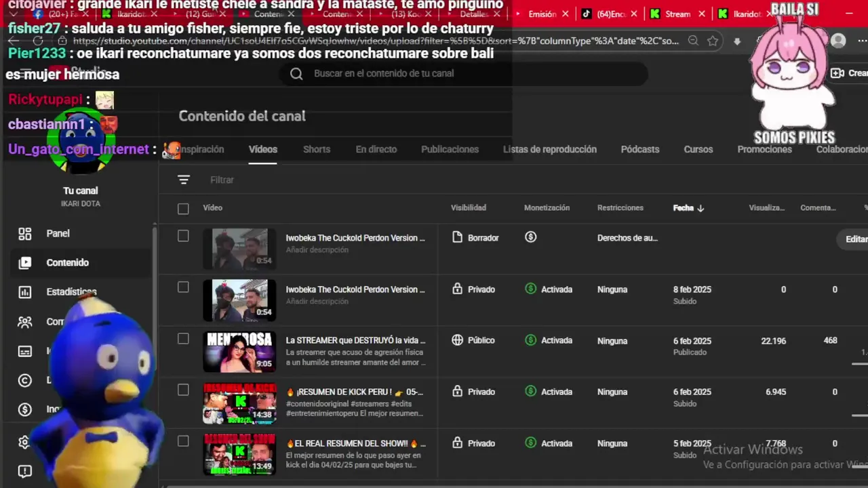Open the MENTIROSA video thumbnail
This screenshot has height=488, width=868.
[x=239, y=351]
